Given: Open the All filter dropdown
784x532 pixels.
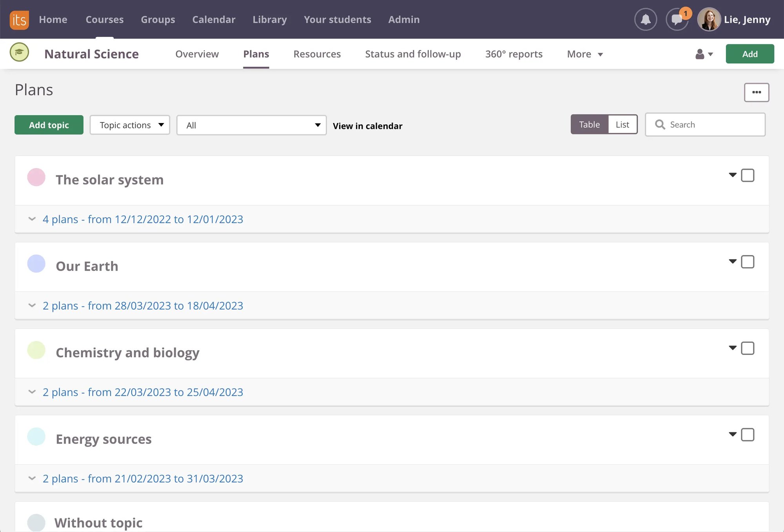Looking at the screenshot, I should 251,125.
